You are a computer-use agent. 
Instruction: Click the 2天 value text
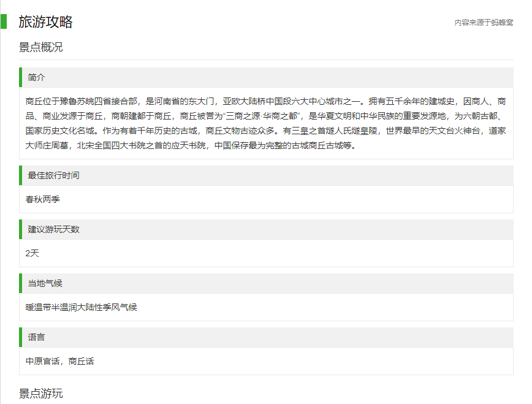tap(32, 253)
